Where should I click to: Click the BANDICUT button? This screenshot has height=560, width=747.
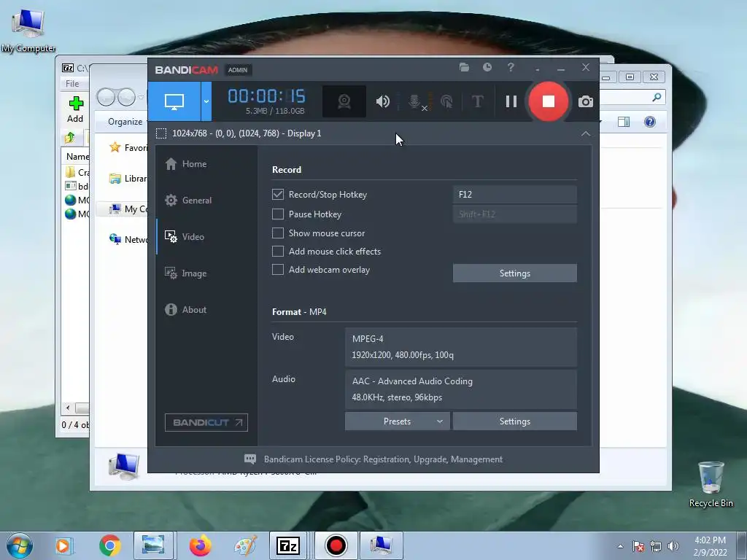tap(206, 422)
